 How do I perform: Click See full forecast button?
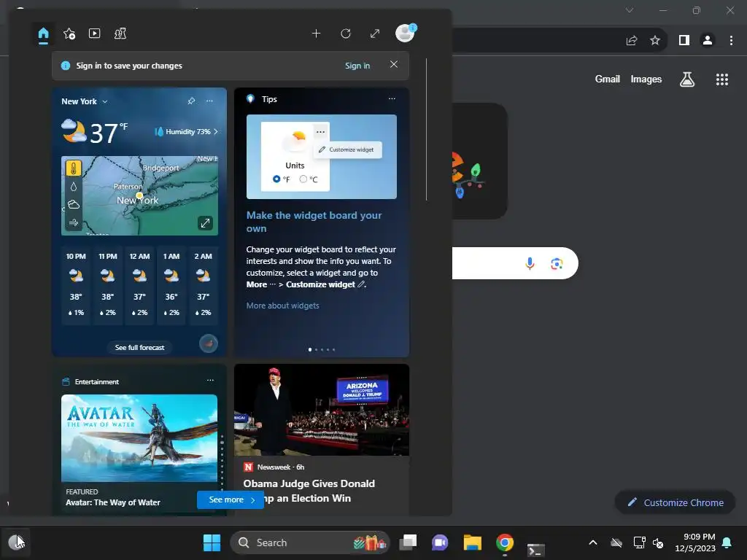click(139, 347)
